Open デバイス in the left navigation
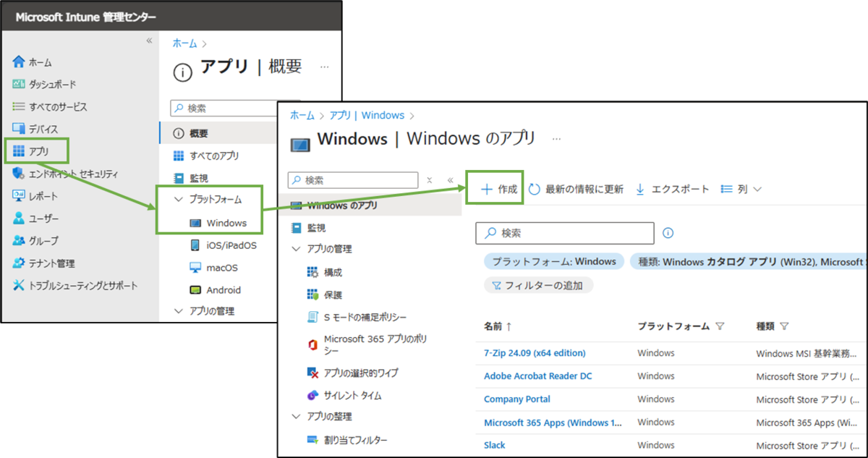This screenshot has height=458, width=868. click(35, 129)
